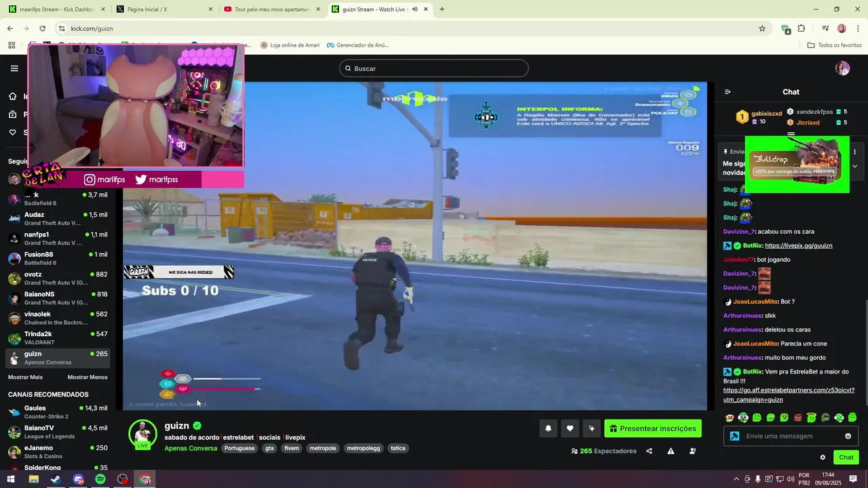This screenshot has width=868, height=488.
Task: Report stream via warning triangle icon
Action: click(x=671, y=451)
